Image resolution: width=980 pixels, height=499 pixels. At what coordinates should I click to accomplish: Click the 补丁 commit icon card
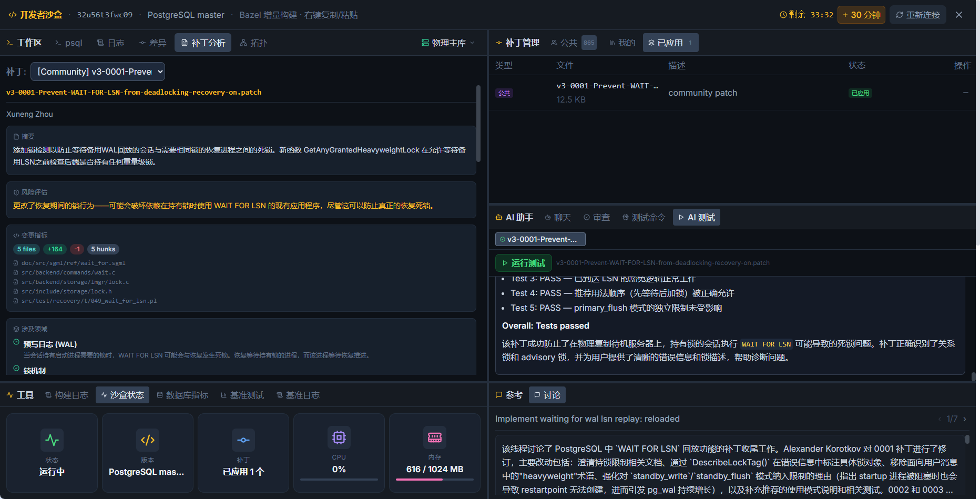coord(243,440)
